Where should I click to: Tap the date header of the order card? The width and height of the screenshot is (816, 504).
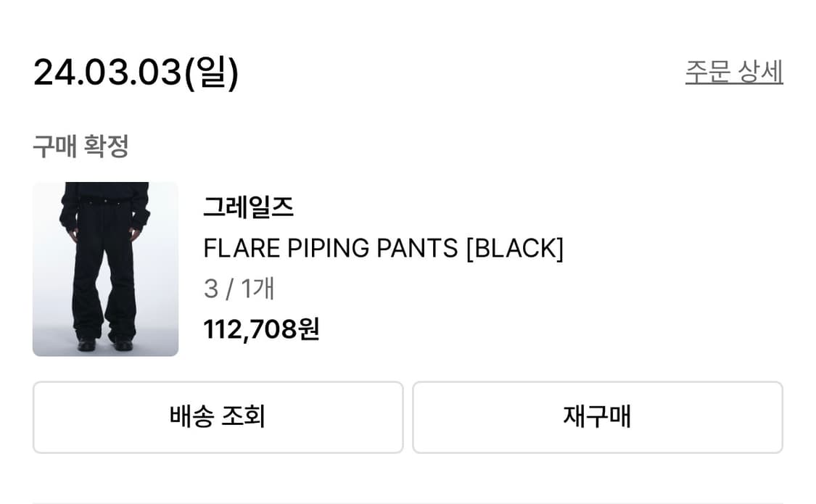pyautogui.click(x=136, y=72)
